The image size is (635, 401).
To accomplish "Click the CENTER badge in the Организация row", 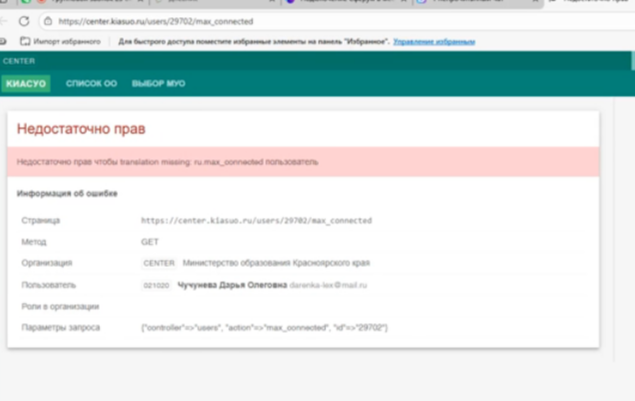I will pyautogui.click(x=159, y=263).
